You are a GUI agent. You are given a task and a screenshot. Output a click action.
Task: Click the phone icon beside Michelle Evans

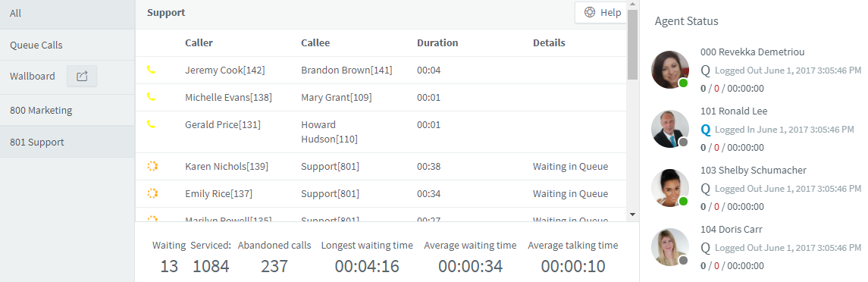click(x=151, y=97)
